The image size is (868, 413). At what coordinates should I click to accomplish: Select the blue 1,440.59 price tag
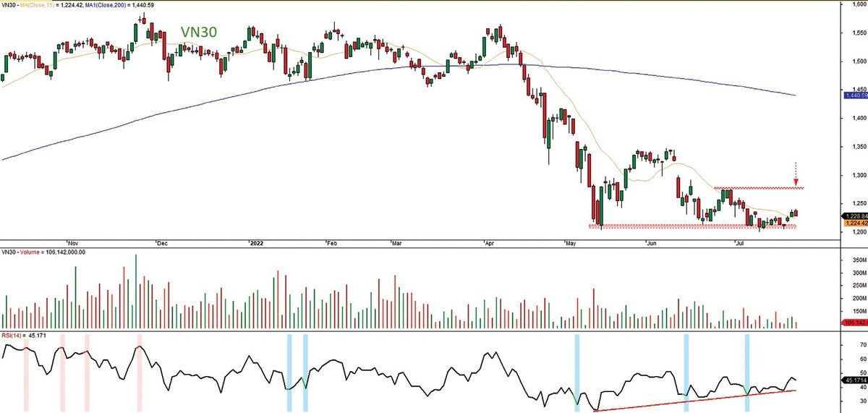click(x=855, y=95)
